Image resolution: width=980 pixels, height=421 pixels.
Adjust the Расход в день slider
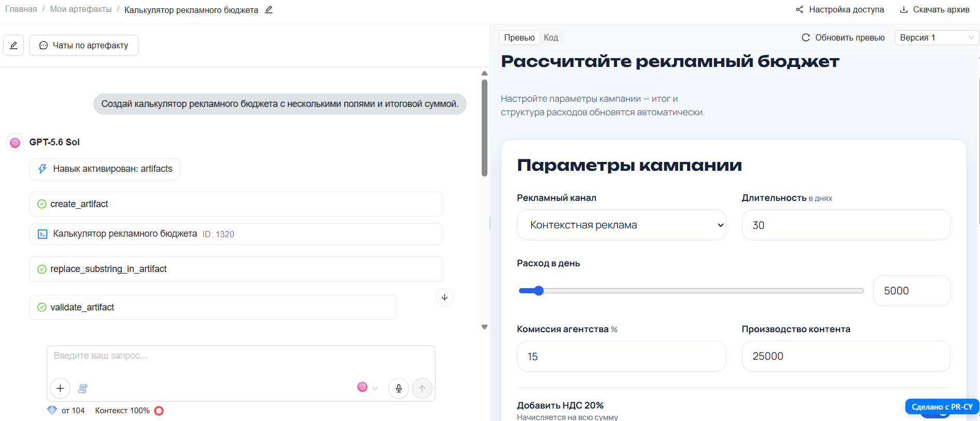tap(691, 291)
